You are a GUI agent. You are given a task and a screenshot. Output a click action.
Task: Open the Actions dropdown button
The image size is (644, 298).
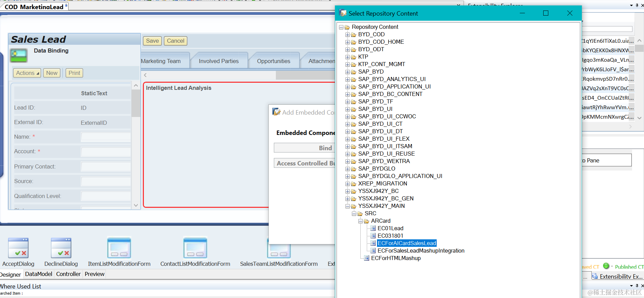coord(27,73)
